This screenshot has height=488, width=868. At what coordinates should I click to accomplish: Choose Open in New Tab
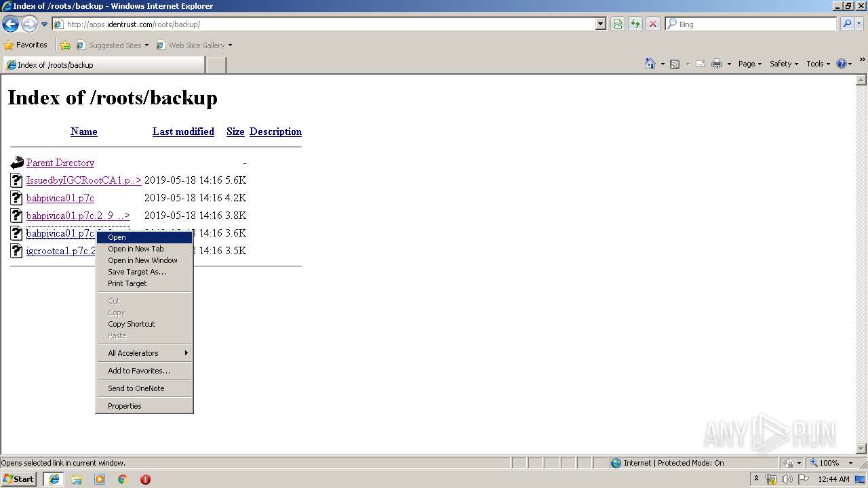pos(144,249)
